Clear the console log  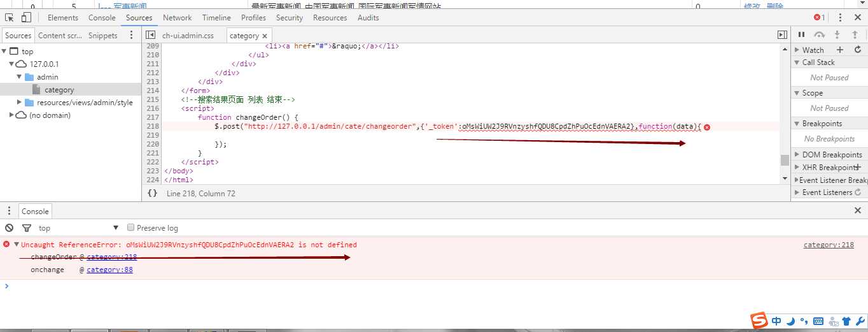(9, 227)
